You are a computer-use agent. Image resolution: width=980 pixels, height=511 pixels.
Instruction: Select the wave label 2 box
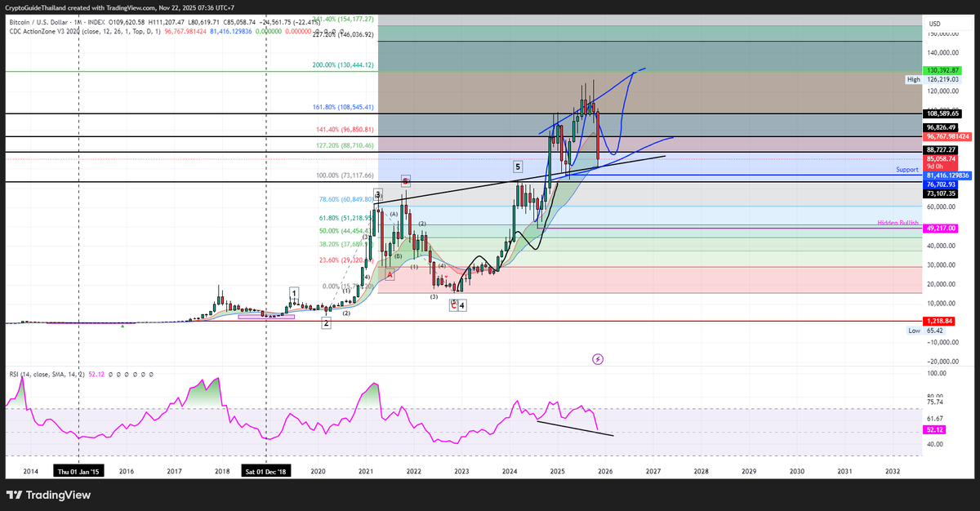tap(326, 323)
